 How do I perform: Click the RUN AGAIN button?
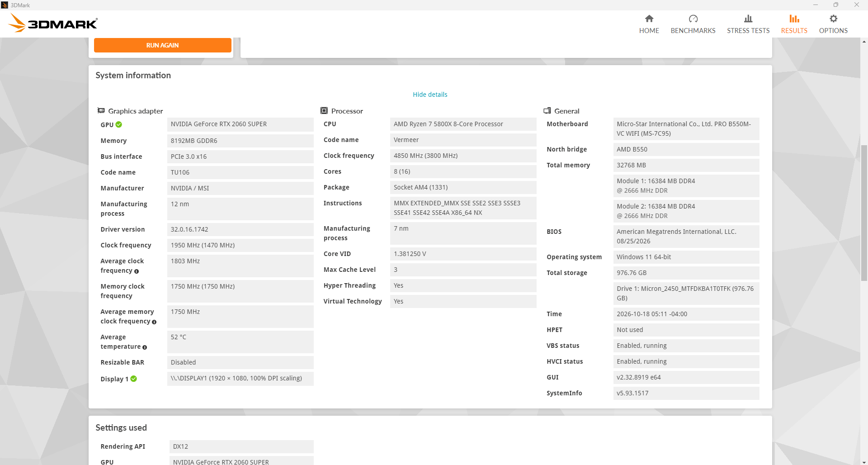163,45
